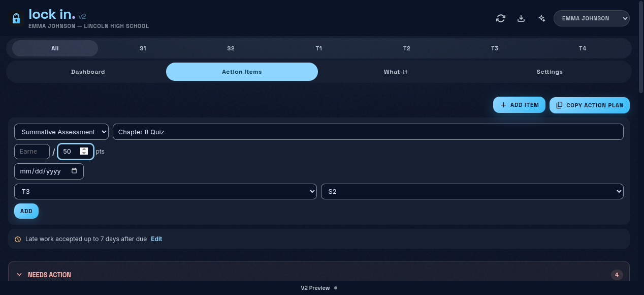
Task: Open the What-If tab
Action: point(396,72)
